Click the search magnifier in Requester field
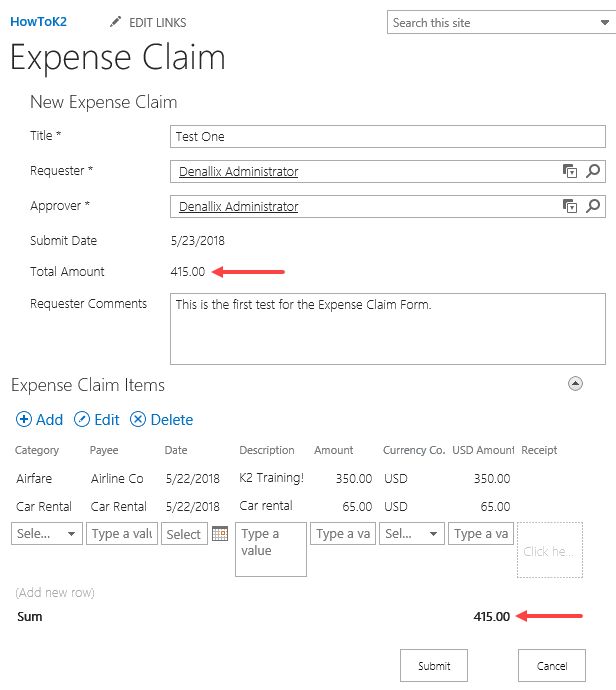 tap(593, 171)
